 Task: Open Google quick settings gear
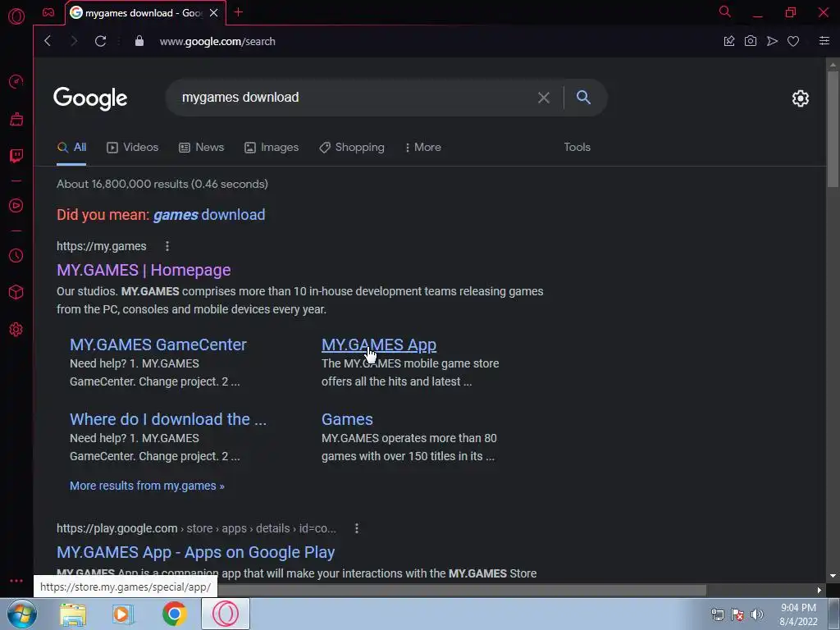pos(801,98)
